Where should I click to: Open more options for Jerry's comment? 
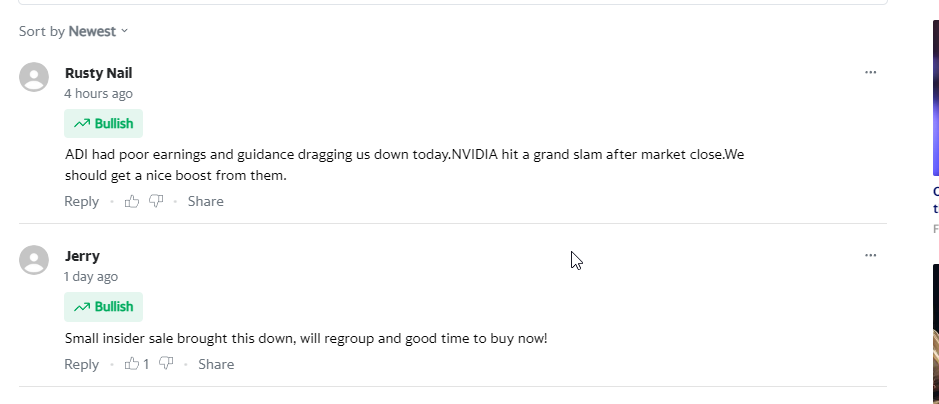870,255
